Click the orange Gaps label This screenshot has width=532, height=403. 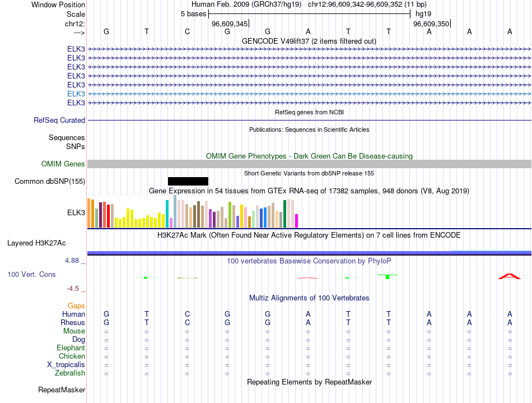[76, 306]
